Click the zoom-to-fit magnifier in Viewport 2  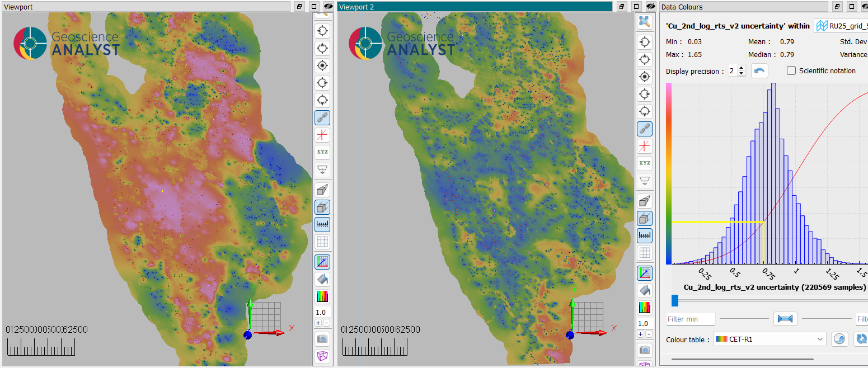(645, 22)
